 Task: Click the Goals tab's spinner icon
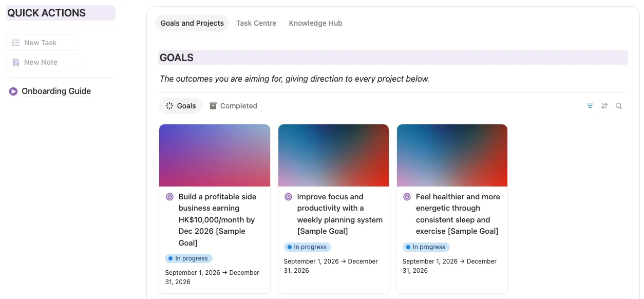tap(169, 106)
